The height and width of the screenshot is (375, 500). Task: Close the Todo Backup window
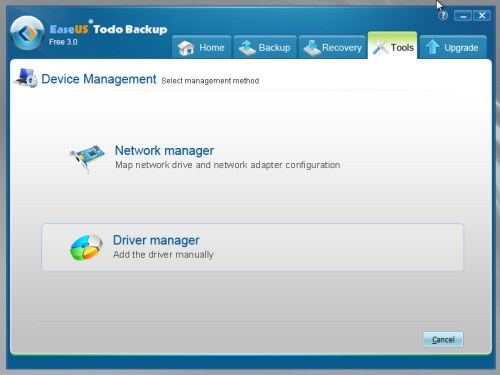coord(482,15)
